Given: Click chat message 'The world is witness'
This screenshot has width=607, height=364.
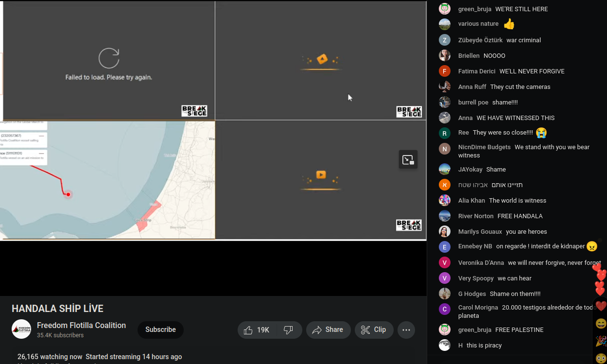Looking at the screenshot, I should coord(518,200).
